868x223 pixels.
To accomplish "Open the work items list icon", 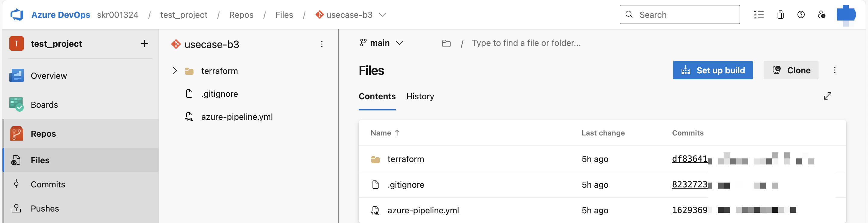I will tap(759, 15).
